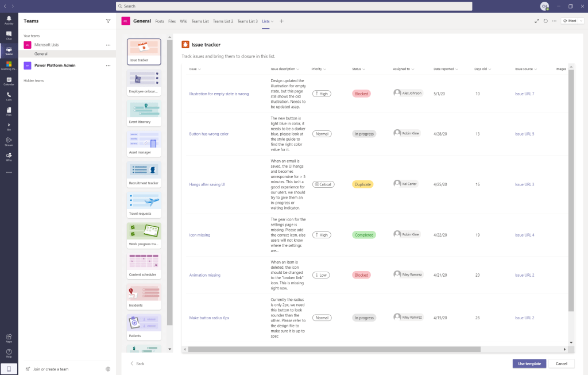
Task: Switch to the Wiki tab
Action: tap(184, 21)
